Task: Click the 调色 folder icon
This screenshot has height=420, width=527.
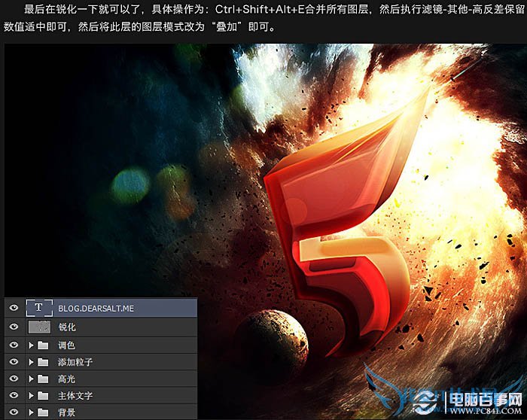Action: [x=43, y=345]
